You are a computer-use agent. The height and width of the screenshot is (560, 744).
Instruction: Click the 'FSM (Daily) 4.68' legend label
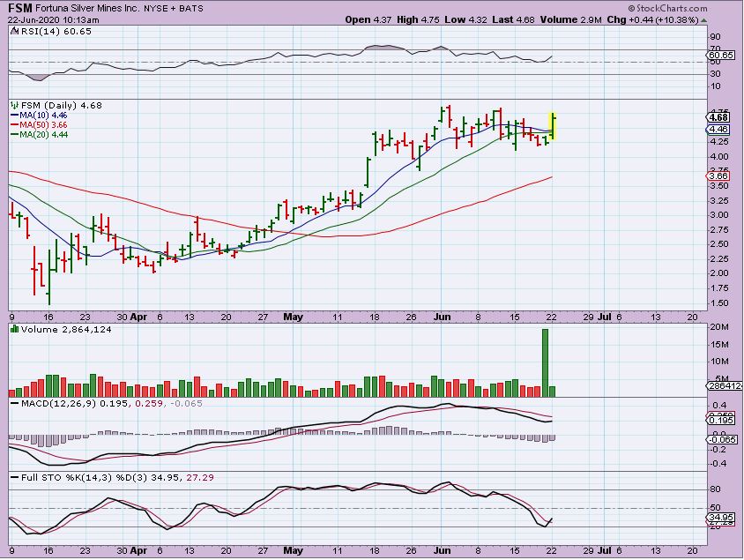tap(62, 105)
